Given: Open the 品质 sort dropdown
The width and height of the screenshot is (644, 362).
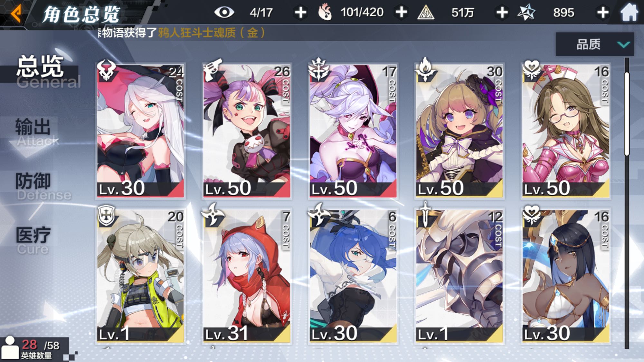Looking at the screenshot, I should [x=595, y=44].
